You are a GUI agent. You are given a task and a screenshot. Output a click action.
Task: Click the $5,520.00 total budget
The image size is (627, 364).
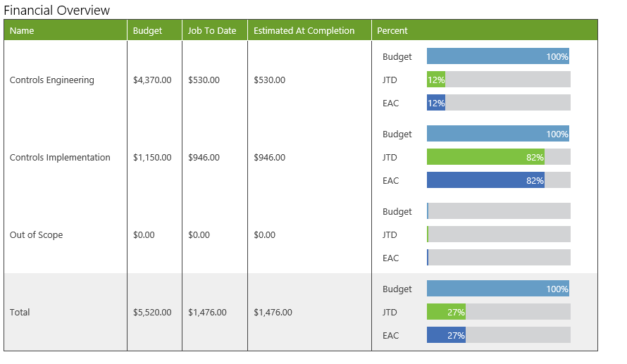(x=152, y=312)
